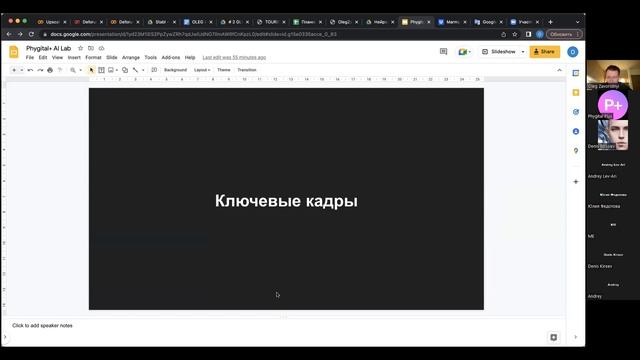The image size is (640, 360).
Task: Open the last edit version history link
Action: [234, 58]
